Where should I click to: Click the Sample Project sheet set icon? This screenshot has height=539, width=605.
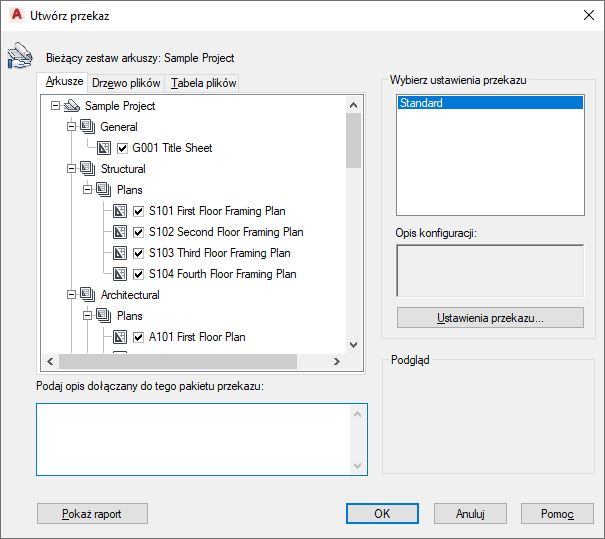(70, 106)
